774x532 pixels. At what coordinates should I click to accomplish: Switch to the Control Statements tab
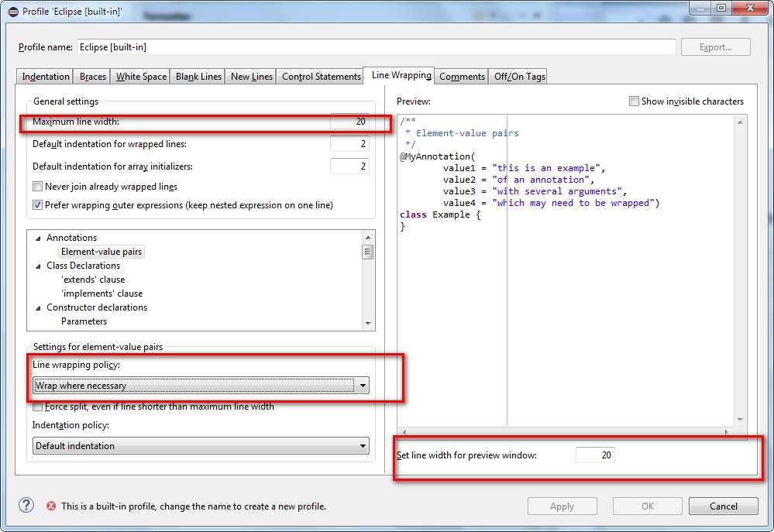tap(322, 77)
